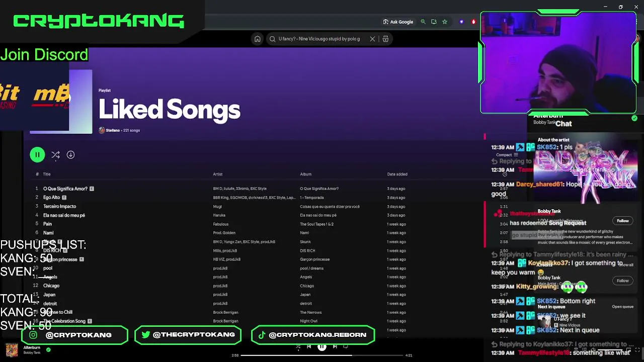Screen dimensions: 644x362
Task: Select the track Japan in the Title column
Action: tap(49, 295)
